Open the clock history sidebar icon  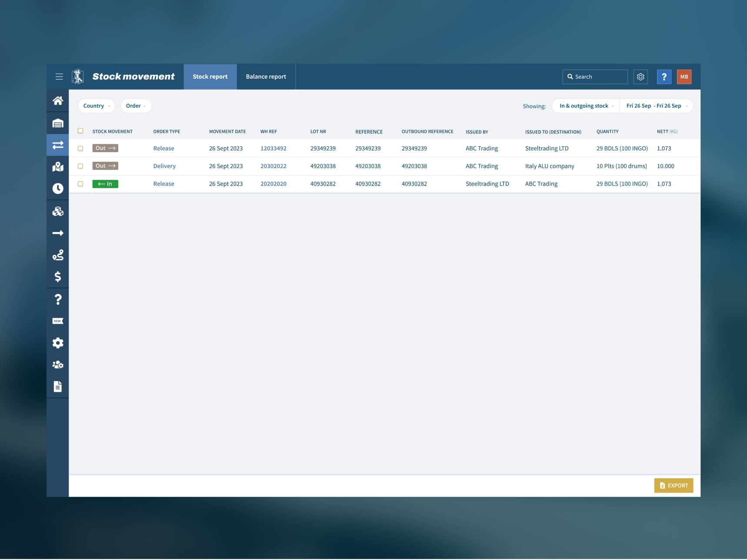point(58,189)
